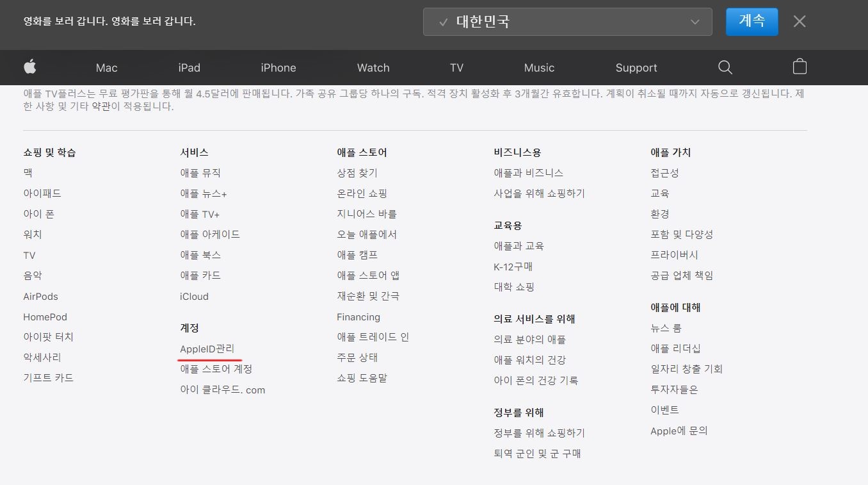Click the 아이팟 터치 link
Screen dimensions: 868x485
[x=49, y=337]
